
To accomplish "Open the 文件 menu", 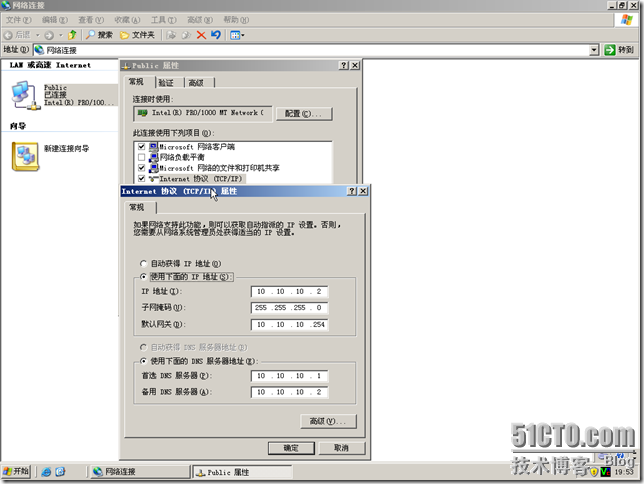I will (x=18, y=20).
